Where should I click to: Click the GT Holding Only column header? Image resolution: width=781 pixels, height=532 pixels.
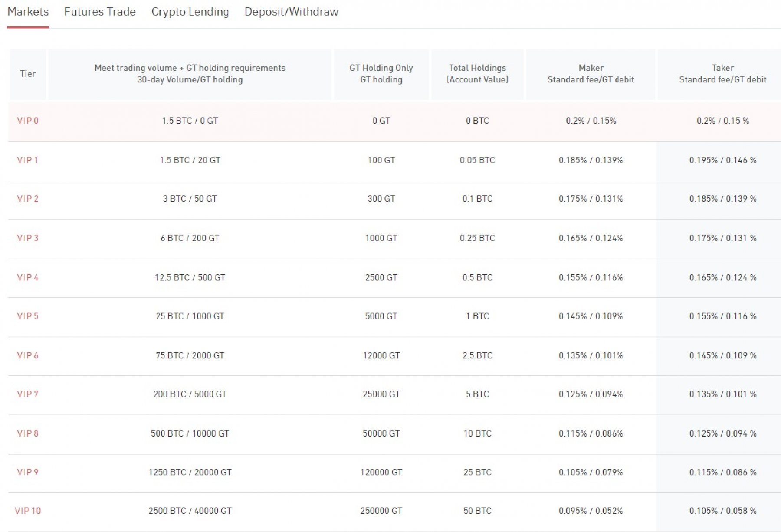click(x=381, y=74)
